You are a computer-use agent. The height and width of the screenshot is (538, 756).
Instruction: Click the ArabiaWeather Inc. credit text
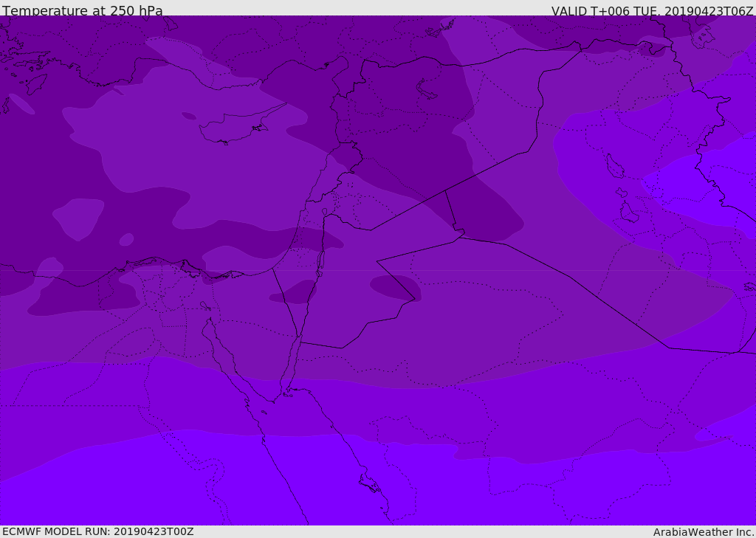pos(704,532)
